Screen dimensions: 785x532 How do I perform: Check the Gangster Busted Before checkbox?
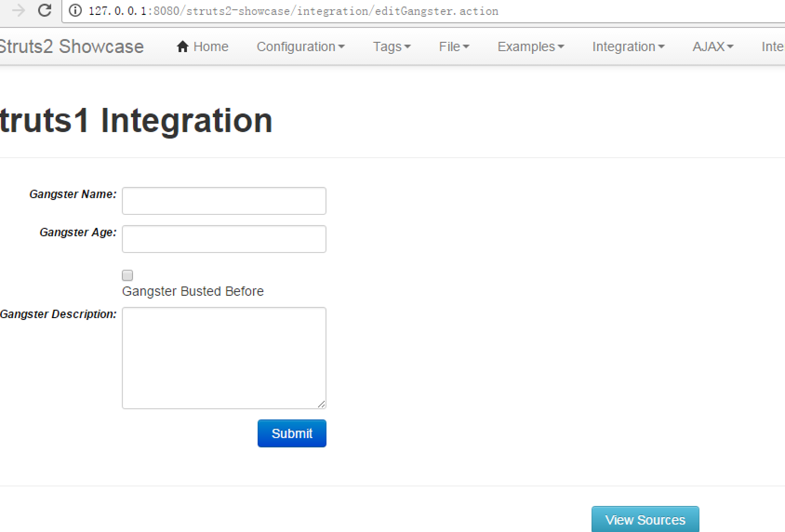[x=127, y=275]
